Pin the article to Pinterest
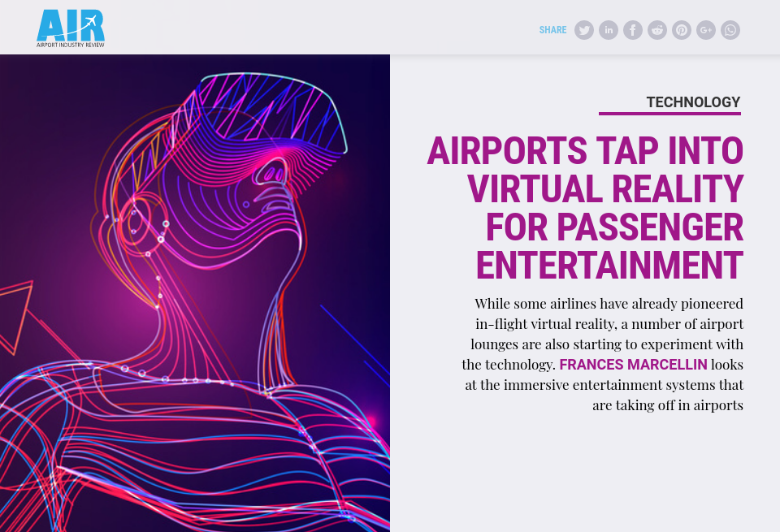The image size is (780, 532). click(x=681, y=30)
